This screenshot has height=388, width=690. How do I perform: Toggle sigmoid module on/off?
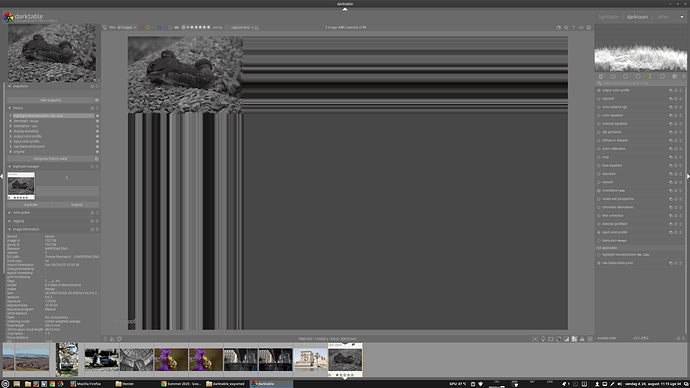(x=598, y=99)
